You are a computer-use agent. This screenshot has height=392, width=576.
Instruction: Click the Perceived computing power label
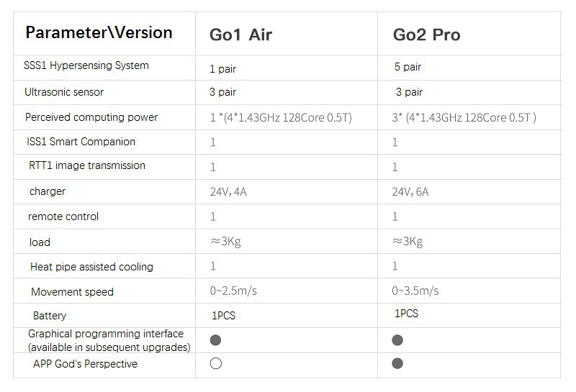(x=91, y=117)
